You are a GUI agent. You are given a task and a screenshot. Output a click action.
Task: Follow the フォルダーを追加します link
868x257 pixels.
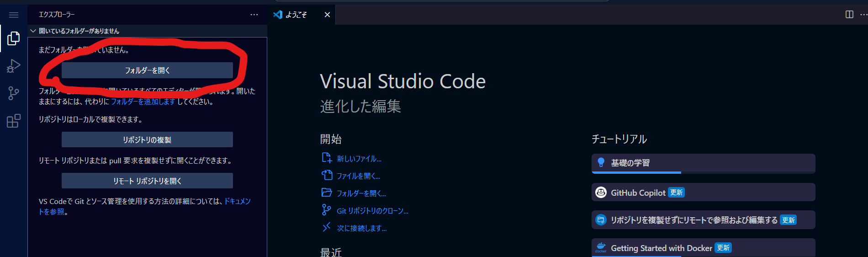[x=143, y=102]
